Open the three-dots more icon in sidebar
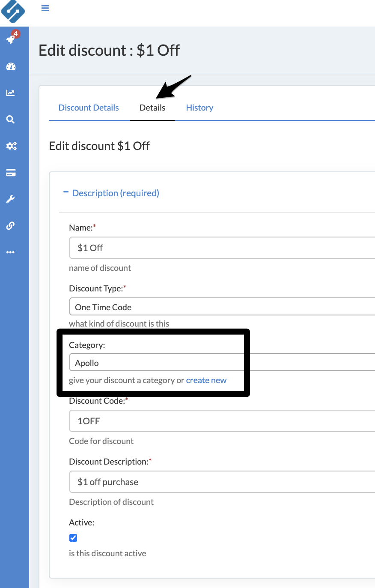 (11, 252)
